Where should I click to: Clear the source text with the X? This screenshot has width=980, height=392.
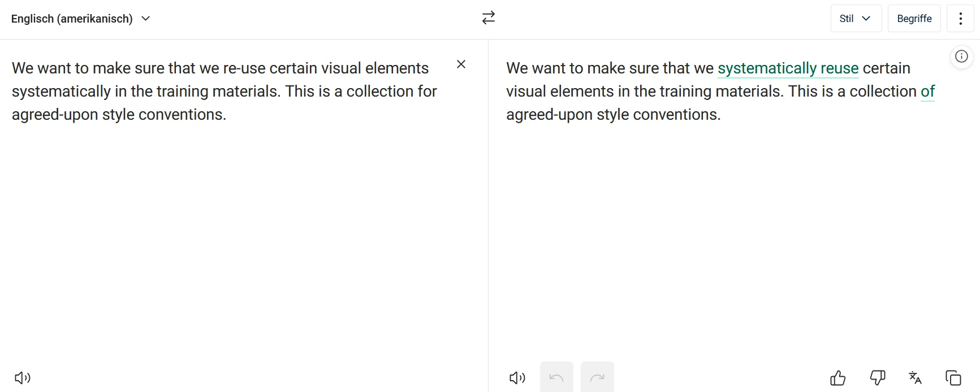(461, 64)
